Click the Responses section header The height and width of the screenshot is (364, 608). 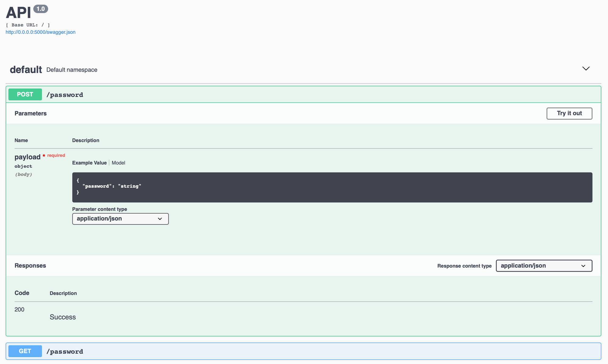tap(30, 266)
